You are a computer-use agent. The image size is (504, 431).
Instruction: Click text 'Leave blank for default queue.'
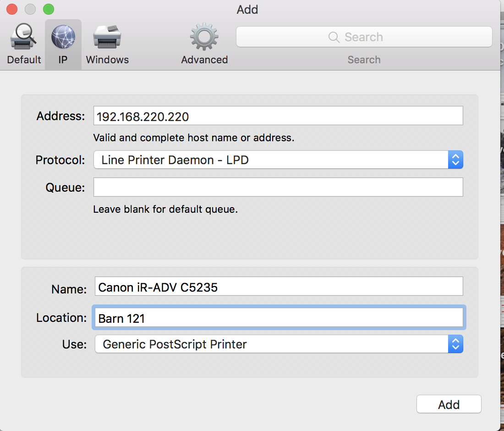[x=165, y=210]
